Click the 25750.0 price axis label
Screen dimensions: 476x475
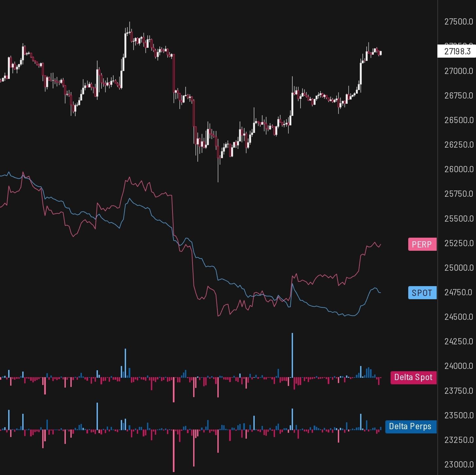(x=458, y=194)
